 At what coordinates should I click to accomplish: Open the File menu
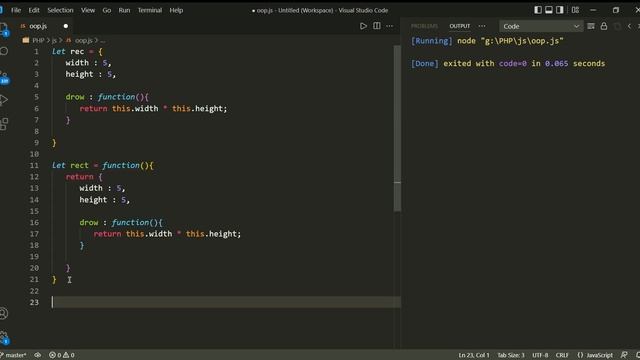[16, 10]
